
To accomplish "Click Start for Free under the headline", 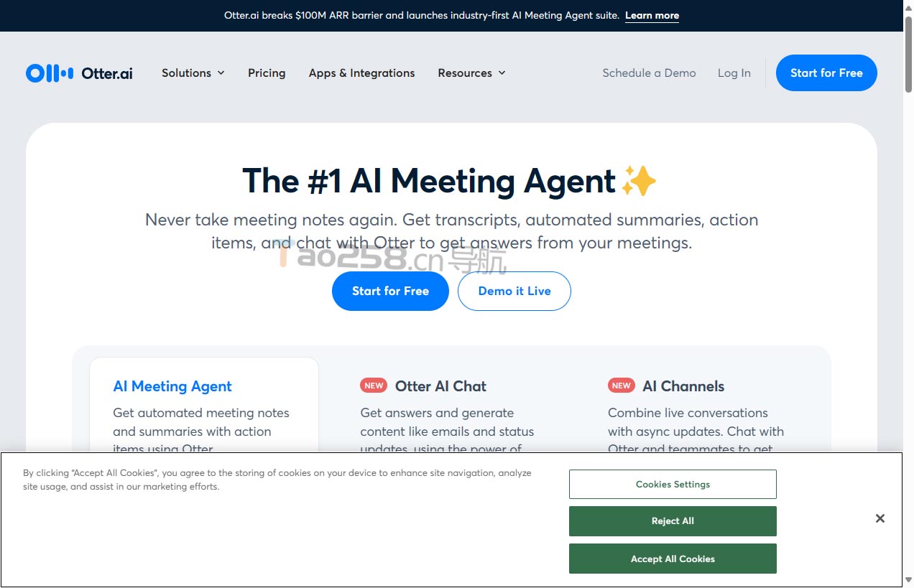I will click(390, 291).
